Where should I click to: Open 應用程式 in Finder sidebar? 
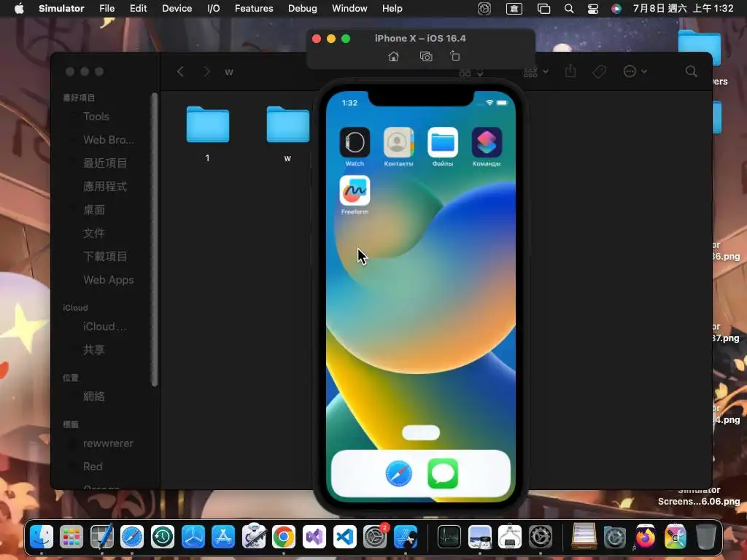[105, 187]
